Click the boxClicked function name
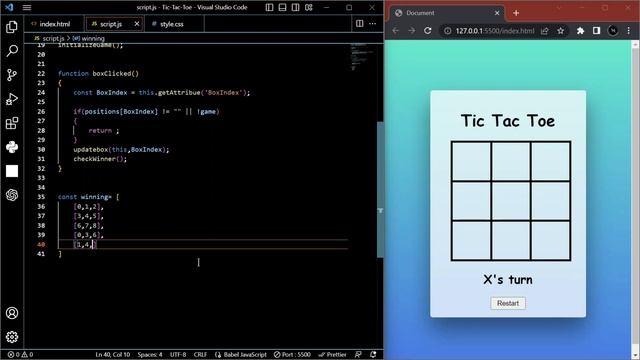Screen dimensions: 640x360 112,73
